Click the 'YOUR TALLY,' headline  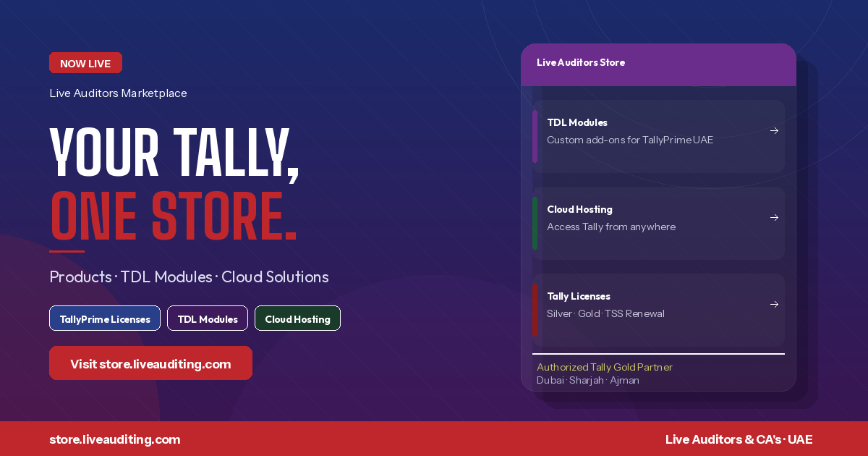pos(174,153)
